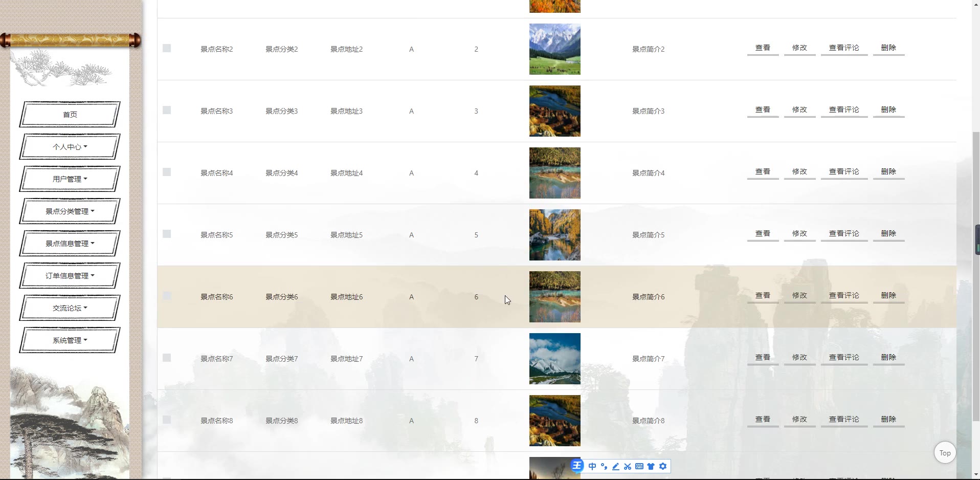Click 查看 in the 景点名称7 row
This screenshot has height=480, width=980.
click(763, 358)
